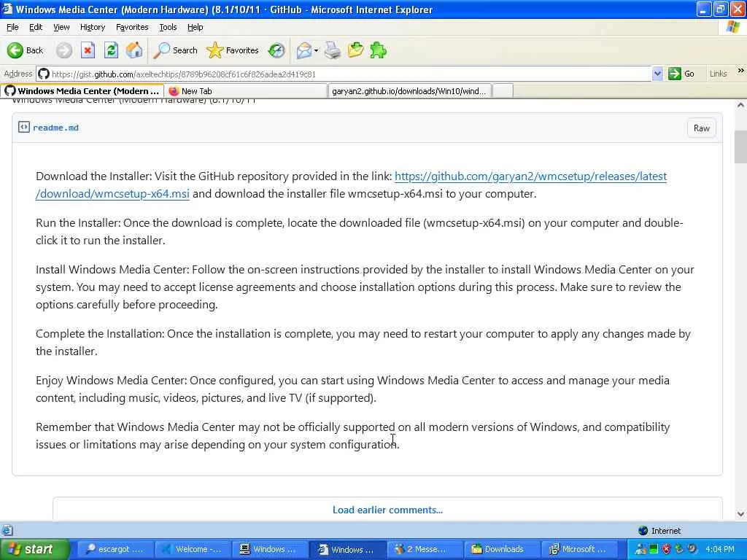Stop loading with the red X icon

[x=88, y=50]
